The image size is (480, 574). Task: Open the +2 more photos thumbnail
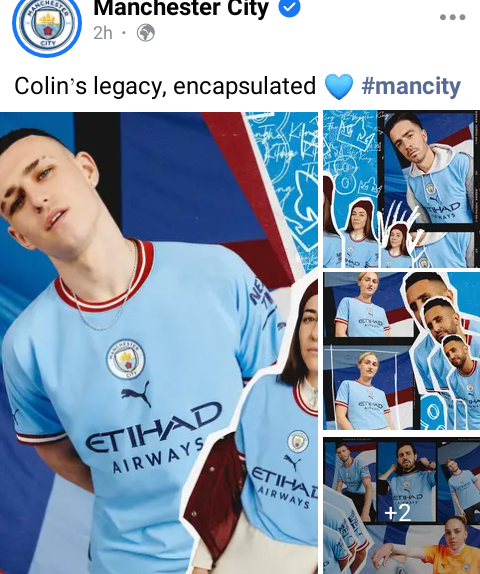tap(401, 506)
